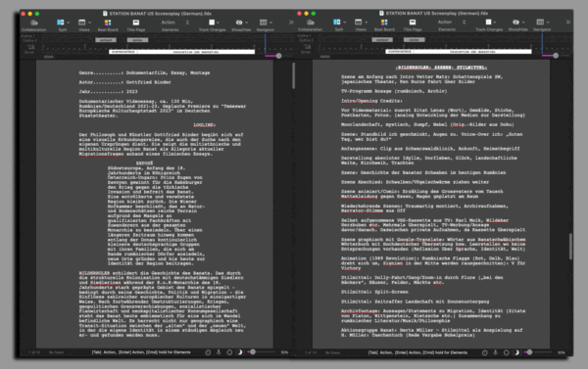Open Action Elements dropdown in right window
Screen dimensions: 588x369
[x=452, y=23]
